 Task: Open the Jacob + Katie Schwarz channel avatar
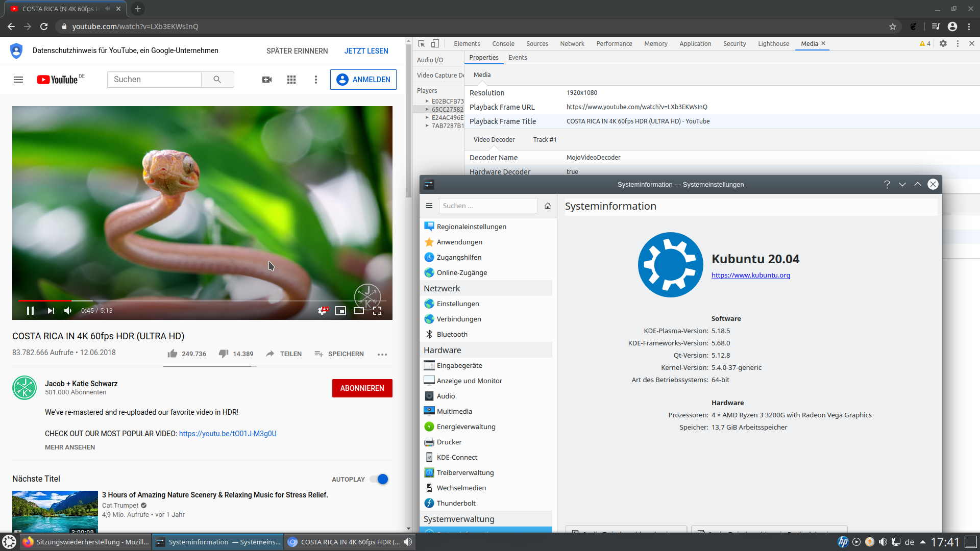point(24,388)
